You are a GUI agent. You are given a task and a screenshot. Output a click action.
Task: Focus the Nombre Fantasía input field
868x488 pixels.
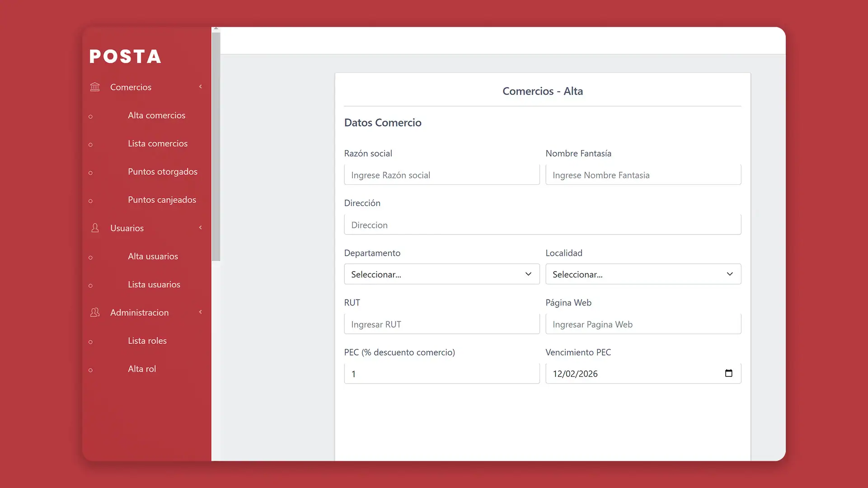point(643,175)
